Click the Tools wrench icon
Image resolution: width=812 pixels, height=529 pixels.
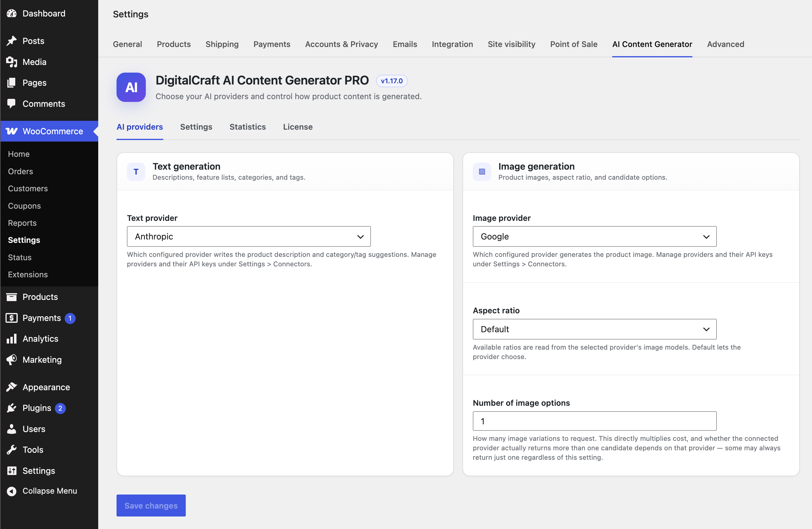[12, 449]
